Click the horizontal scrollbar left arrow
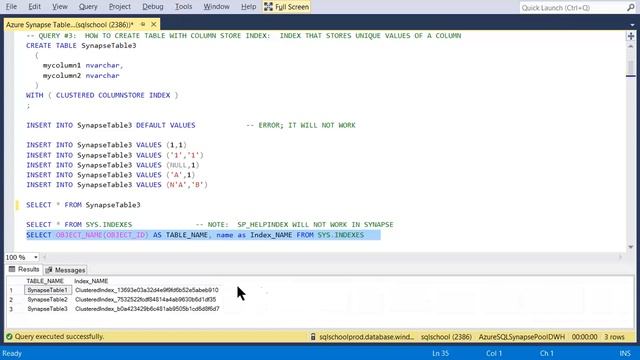This screenshot has width=640, height=360. [x=44, y=257]
